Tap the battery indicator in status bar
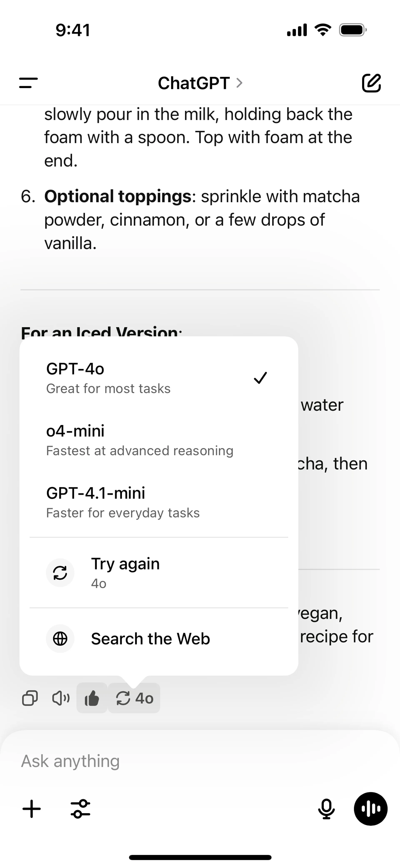 click(x=352, y=30)
